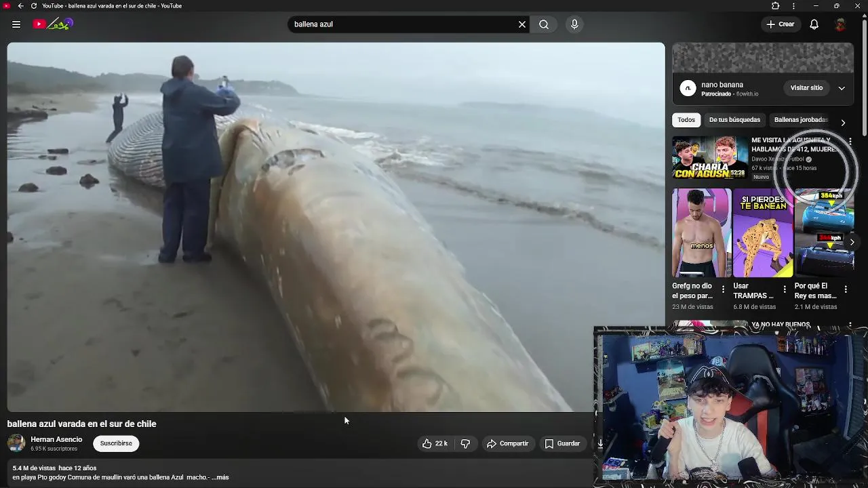Viewport: 868px width, 488px height.
Task: Open options for 'ME VISITA LA AGUSNETA' video
Action: 850,142
